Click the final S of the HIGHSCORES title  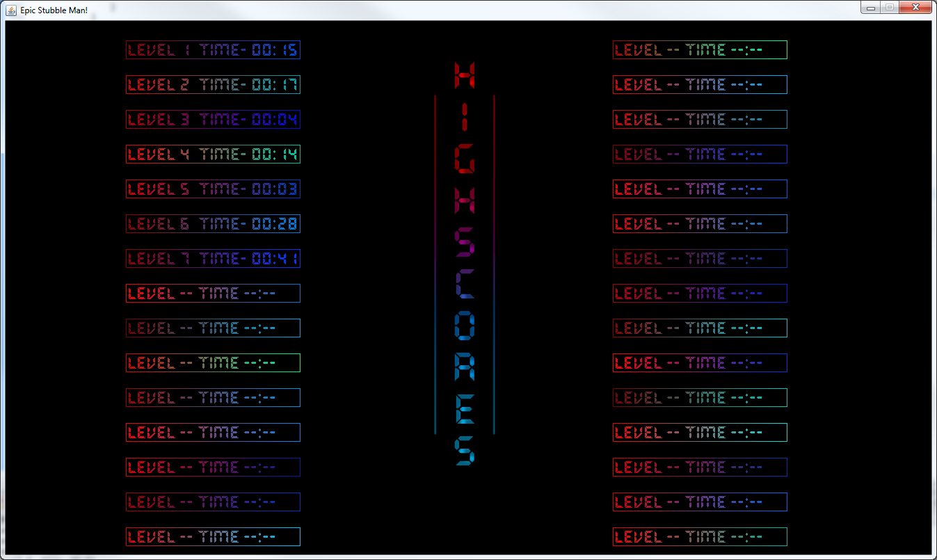pos(464,451)
